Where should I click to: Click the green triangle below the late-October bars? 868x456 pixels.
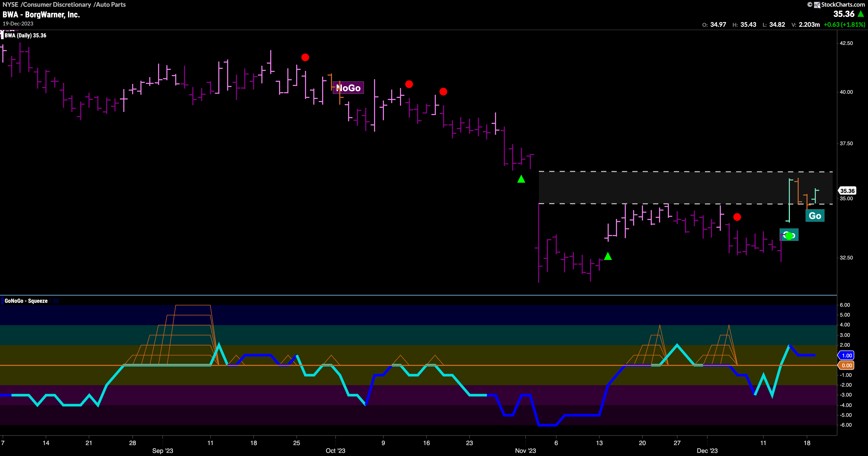pos(521,179)
